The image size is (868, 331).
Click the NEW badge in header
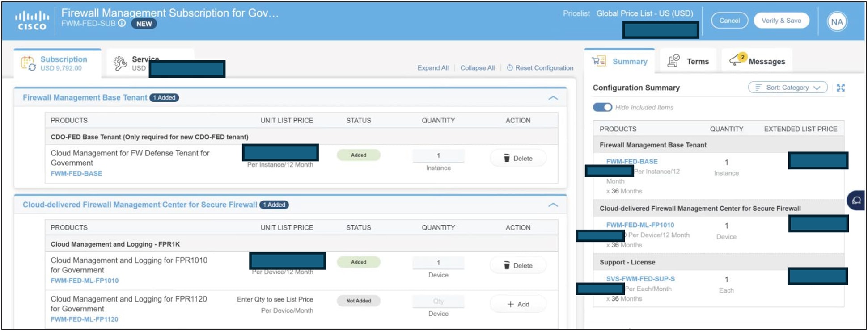(x=144, y=24)
